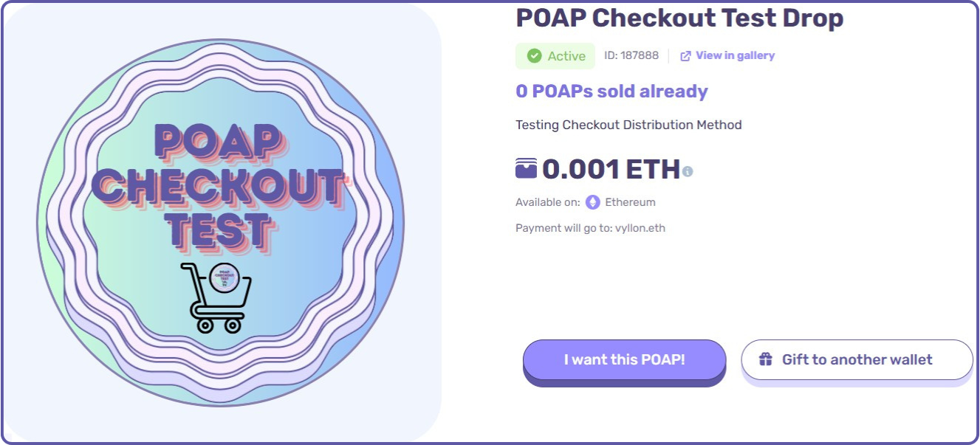Click the POAP Checkout Test Drop title
This screenshot has height=445, width=980.
pos(679,17)
